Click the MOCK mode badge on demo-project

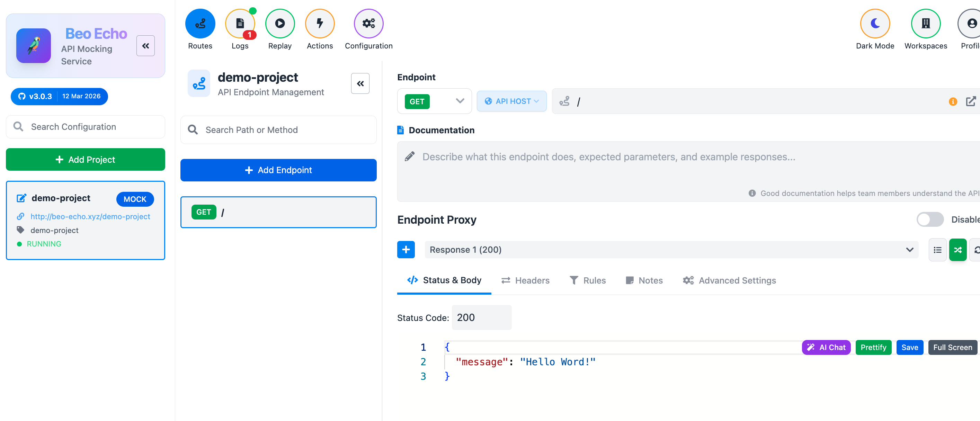point(135,199)
